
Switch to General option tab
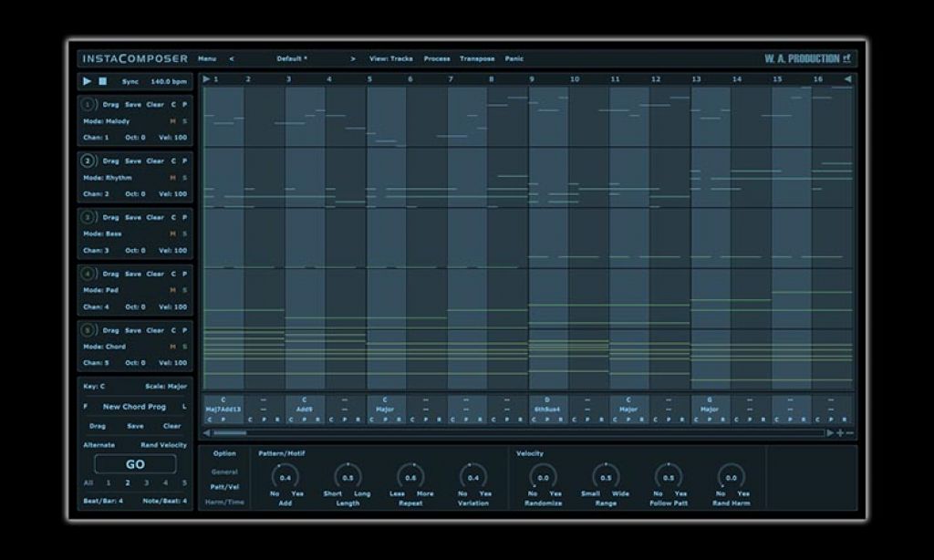pyautogui.click(x=224, y=472)
